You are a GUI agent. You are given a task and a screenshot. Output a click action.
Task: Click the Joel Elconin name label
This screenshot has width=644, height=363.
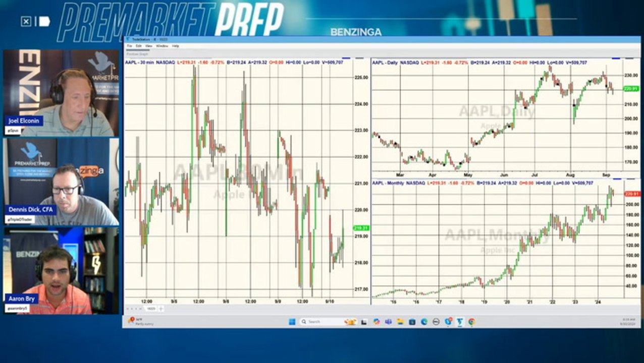24,121
